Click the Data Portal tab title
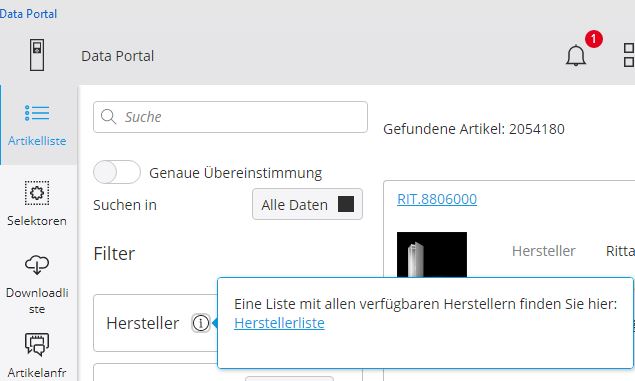The height and width of the screenshot is (381, 635). [28, 14]
